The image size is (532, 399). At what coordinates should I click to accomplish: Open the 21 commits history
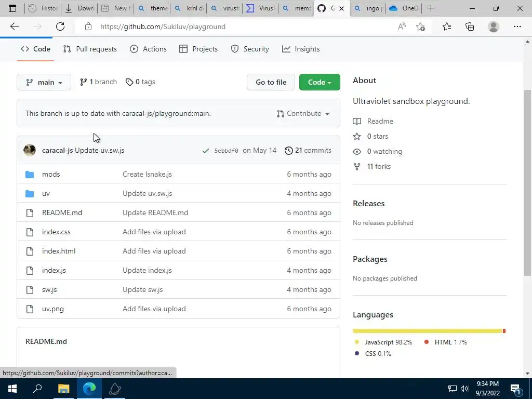coord(308,150)
